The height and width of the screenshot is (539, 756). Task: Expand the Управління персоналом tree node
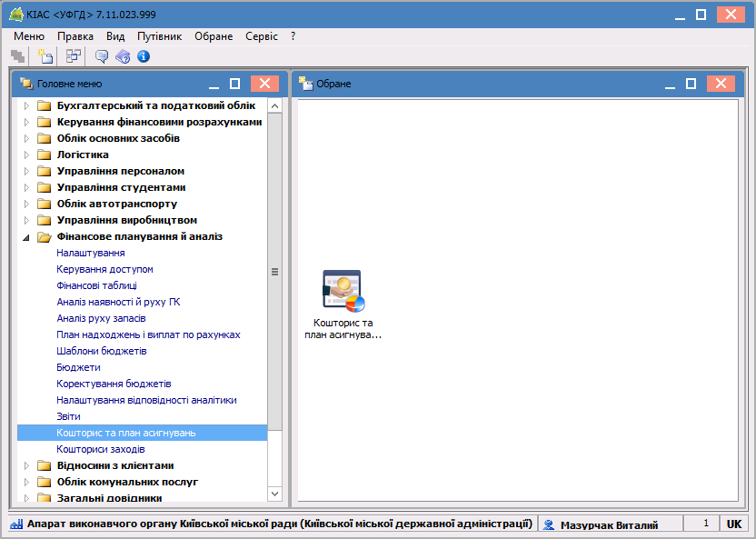pyautogui.click(x=26, y=171)
